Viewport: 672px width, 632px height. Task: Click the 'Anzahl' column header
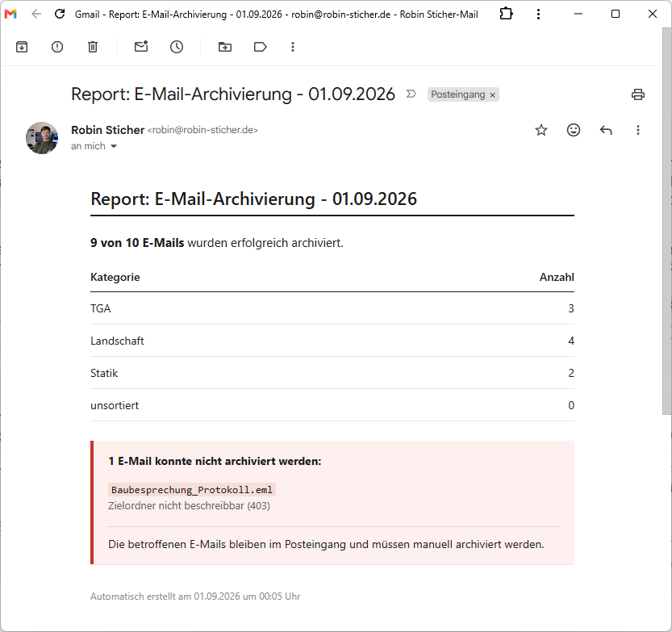(557, 278)
